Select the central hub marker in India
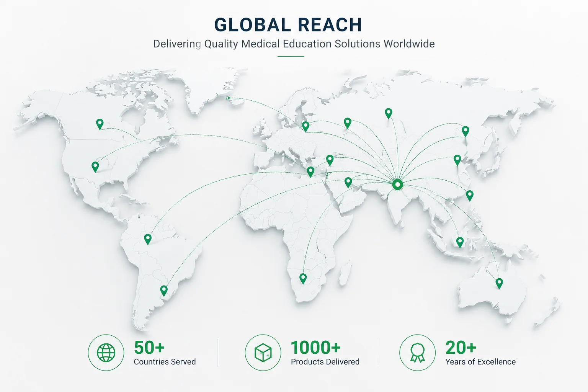The image size is (588, 392). [x=398, y=185]
